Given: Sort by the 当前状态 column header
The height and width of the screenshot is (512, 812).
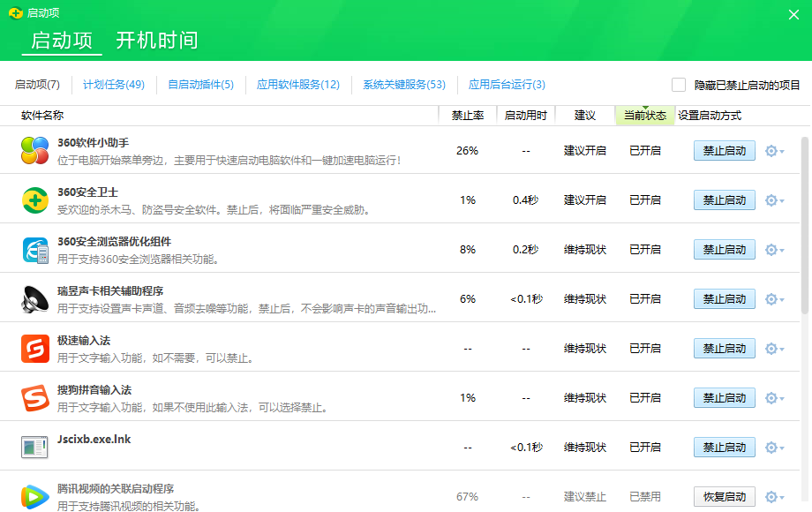Looking at the screenshot, I should coord(644,116).
